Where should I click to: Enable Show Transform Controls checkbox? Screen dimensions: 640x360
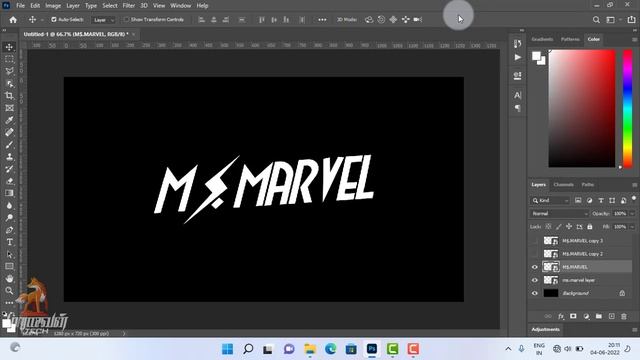(x=126, y=20)
